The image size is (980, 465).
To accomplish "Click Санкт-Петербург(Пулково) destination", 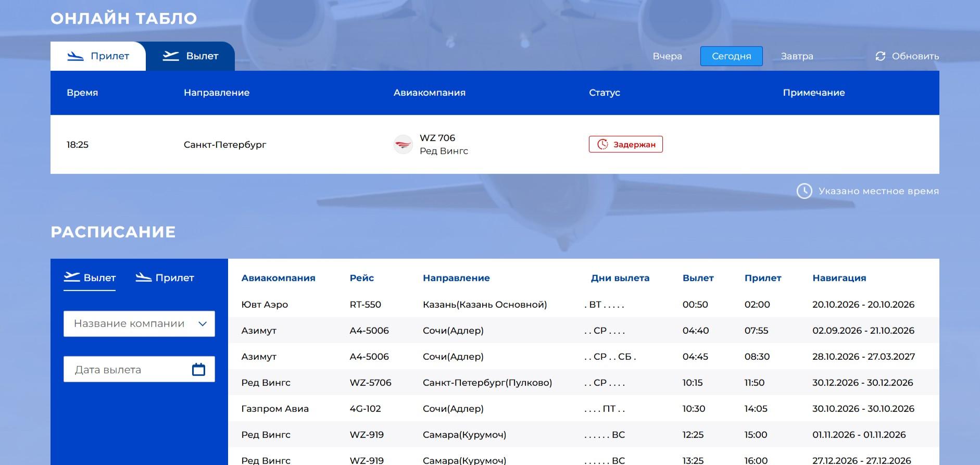I will click(x=487, y=383).
